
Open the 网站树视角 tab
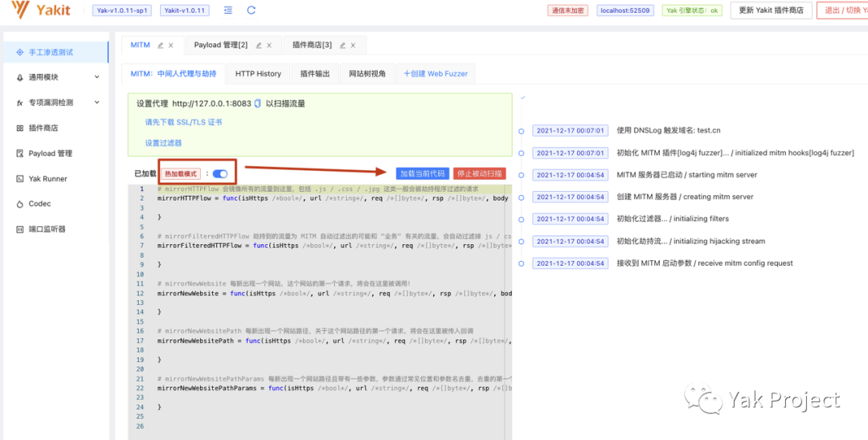tap(367, 74)
